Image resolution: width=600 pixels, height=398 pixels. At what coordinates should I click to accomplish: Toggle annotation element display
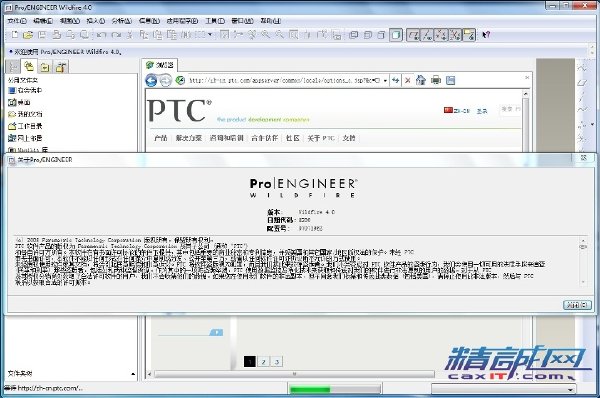[x=469, y=35]
